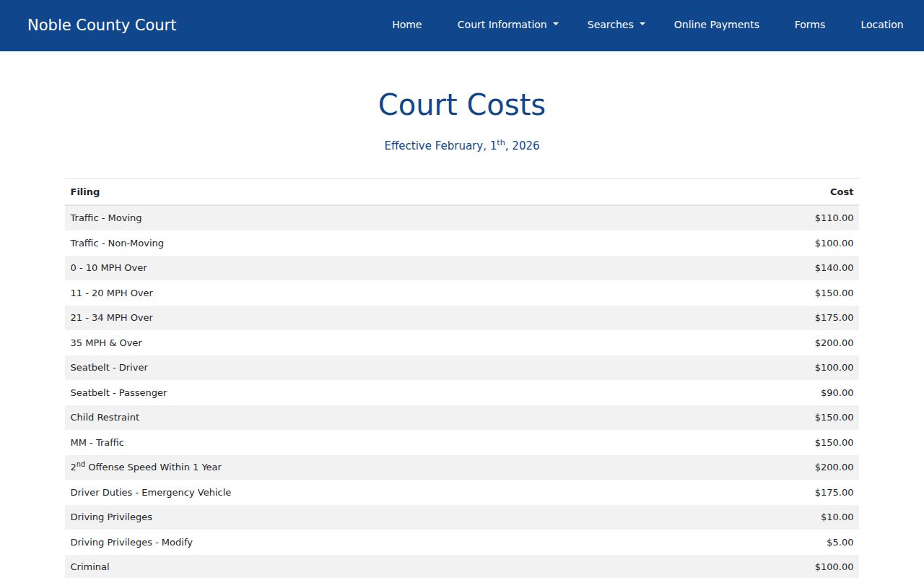Select the $140.00 cost for 0 - 10 MPH Over

tap(834, 268)
